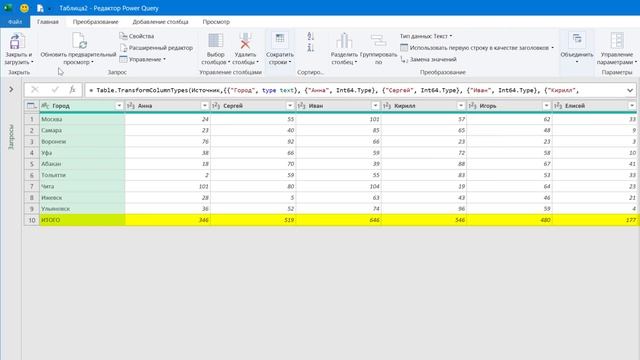640x360 pixels.
Task: Expand the Запросы side pane
Action: click(x=11, y=89)
